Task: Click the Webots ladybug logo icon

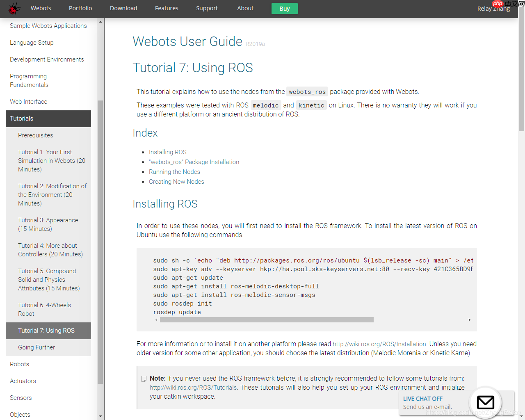Action: click(x=15, y=8)
